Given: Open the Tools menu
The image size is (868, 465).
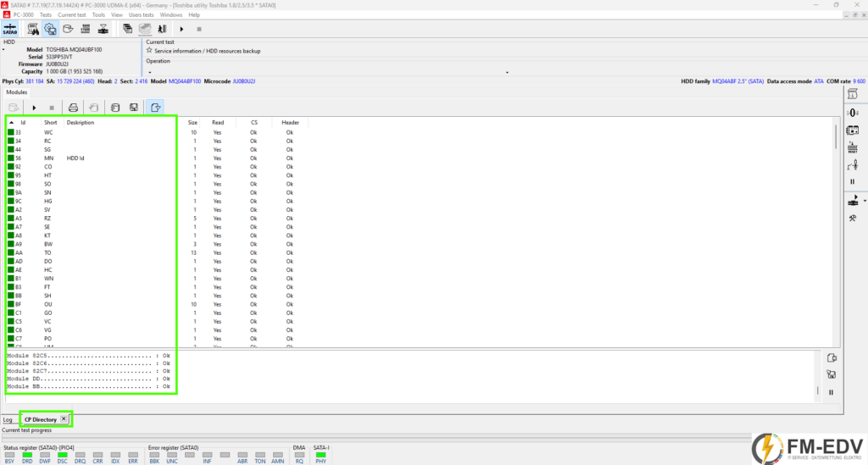Looking at the screenshot, I should click(x=98, y=15).
